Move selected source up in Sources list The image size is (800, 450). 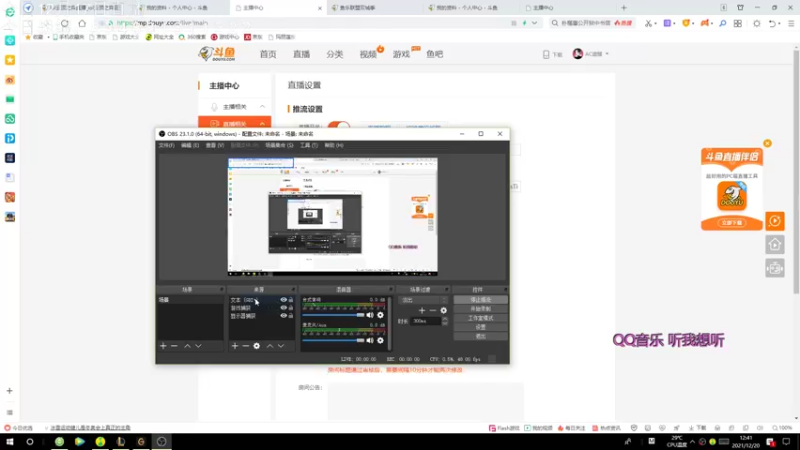click(270, 346)
